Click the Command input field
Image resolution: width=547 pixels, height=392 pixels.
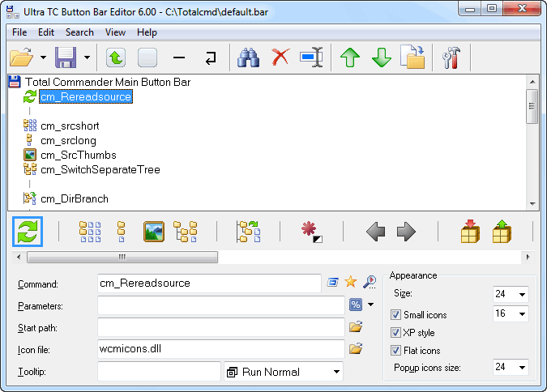coord(209,283)
